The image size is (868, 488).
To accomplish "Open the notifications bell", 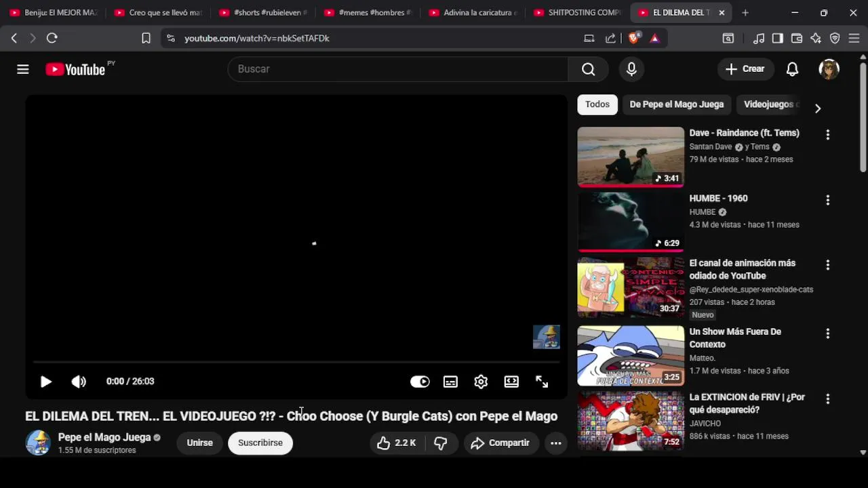I will tap(792, 69).
